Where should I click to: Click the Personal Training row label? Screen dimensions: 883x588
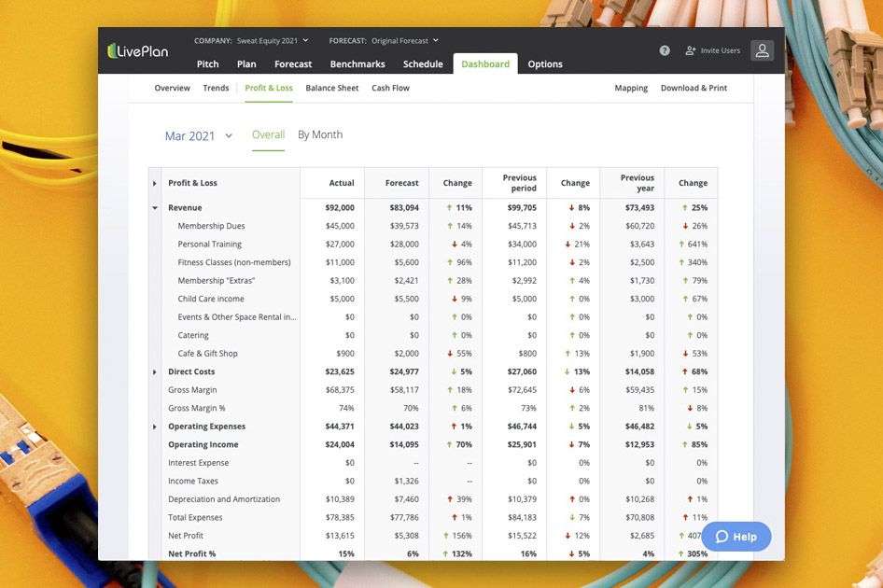(209, 244)
